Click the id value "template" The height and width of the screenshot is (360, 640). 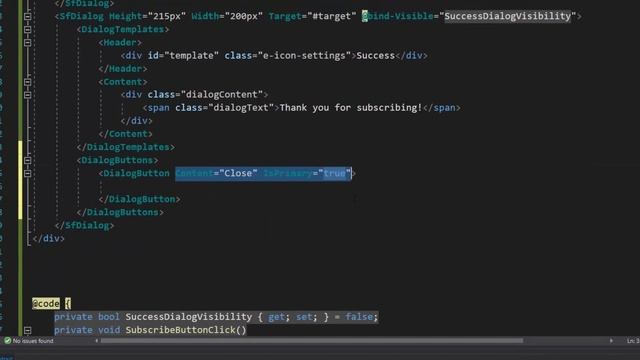(191, 56)
